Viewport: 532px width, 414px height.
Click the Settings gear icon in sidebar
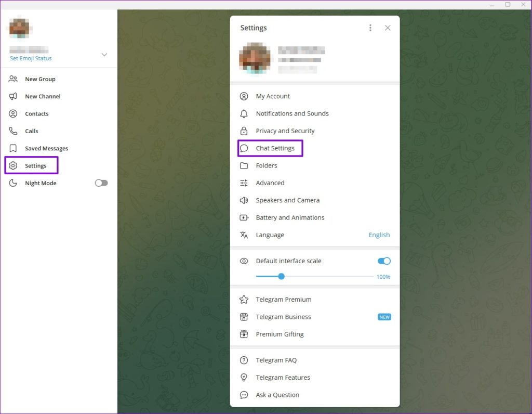[13, 165]
